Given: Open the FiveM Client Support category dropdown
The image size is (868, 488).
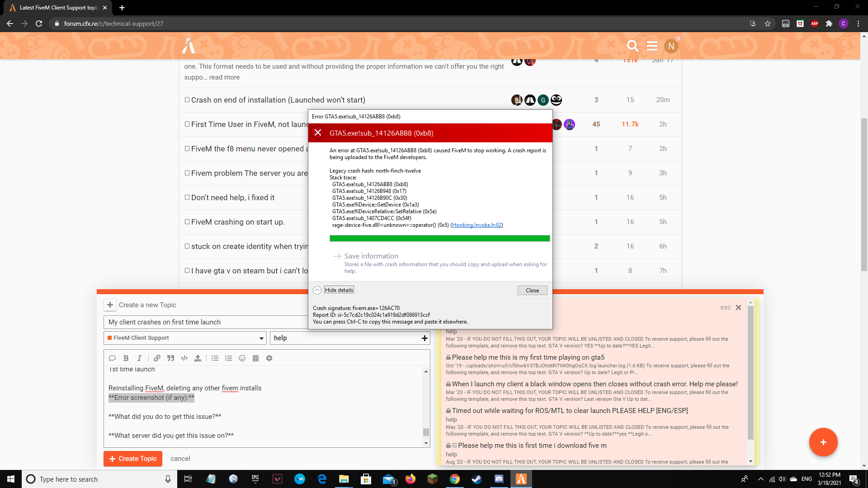Looking at the screenshot, I should (x=185, y=338).
